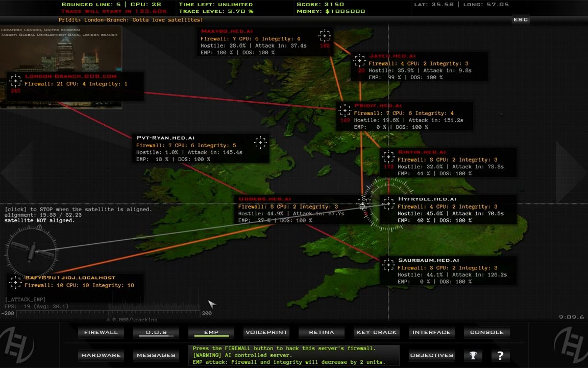588x368 pixels.
Task: Click Rintin 'Hostile: 32.6% | Attack in: 78.8s'
Action: pos(450,167)
